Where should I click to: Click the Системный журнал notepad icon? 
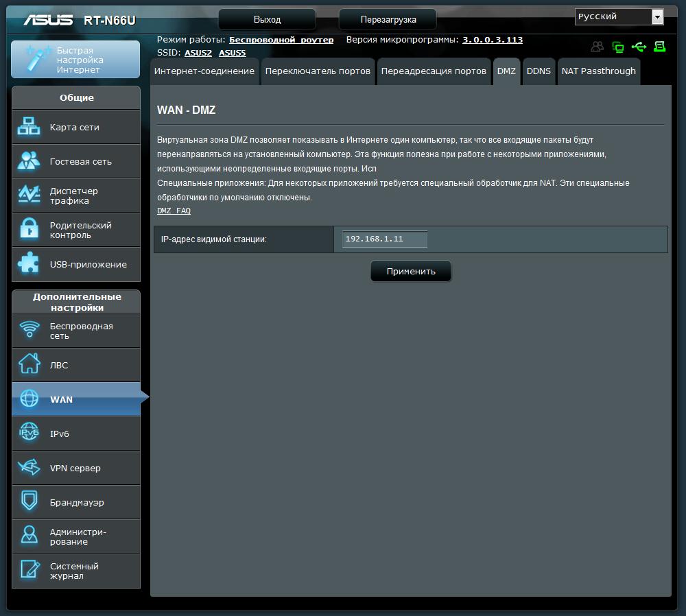tap(29, 569)
